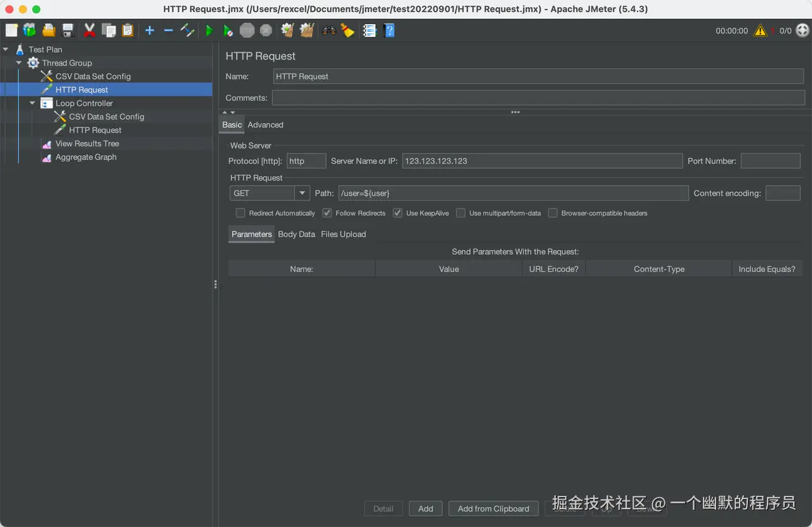Create a new test plan via New icon
This screenshot has width=812, height=527.
click(12, 30)
